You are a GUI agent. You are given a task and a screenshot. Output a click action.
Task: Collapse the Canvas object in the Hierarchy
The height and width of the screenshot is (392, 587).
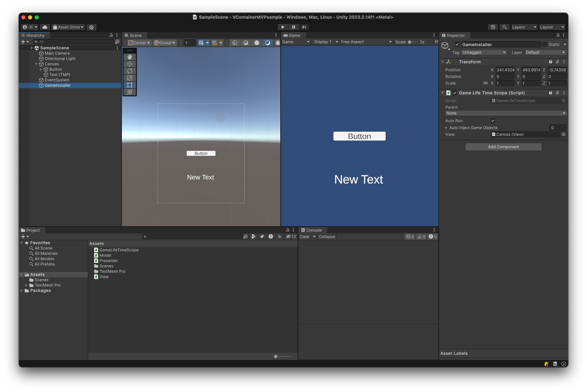pyautogui.click(x=37, y=64)
